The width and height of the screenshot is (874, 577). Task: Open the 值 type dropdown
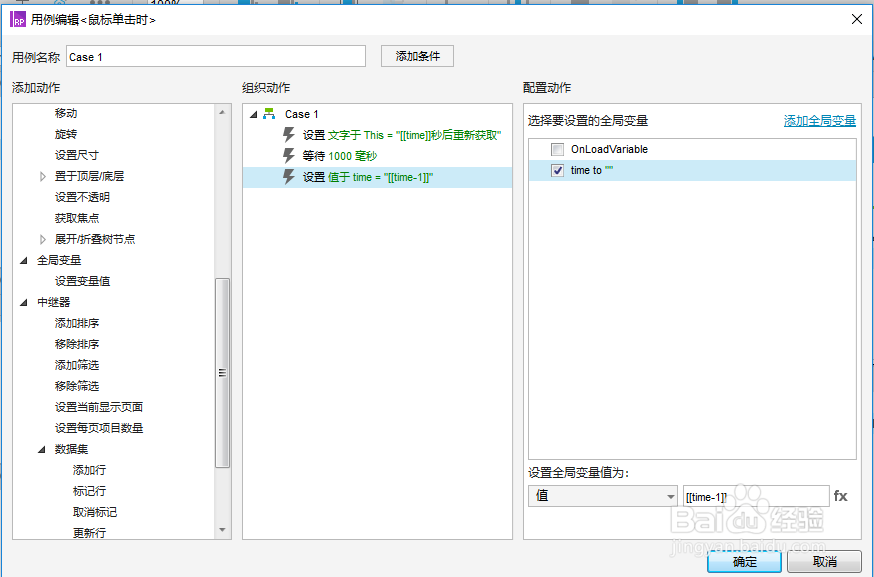602,496
